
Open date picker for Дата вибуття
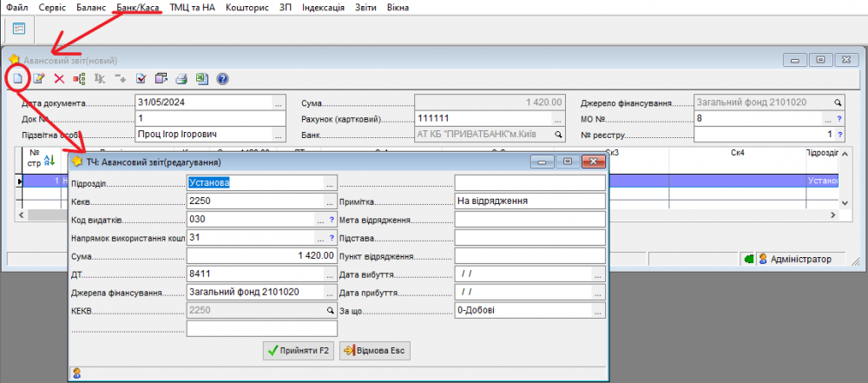598,274
